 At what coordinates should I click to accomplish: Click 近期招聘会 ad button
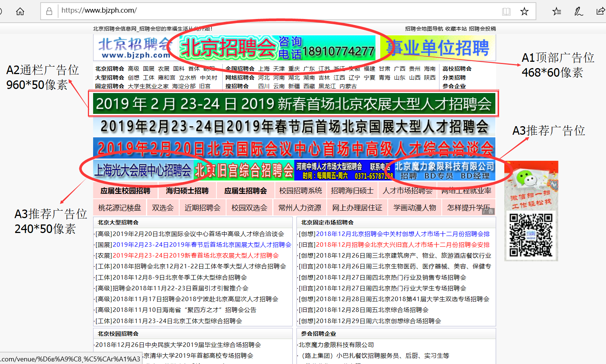203,208
